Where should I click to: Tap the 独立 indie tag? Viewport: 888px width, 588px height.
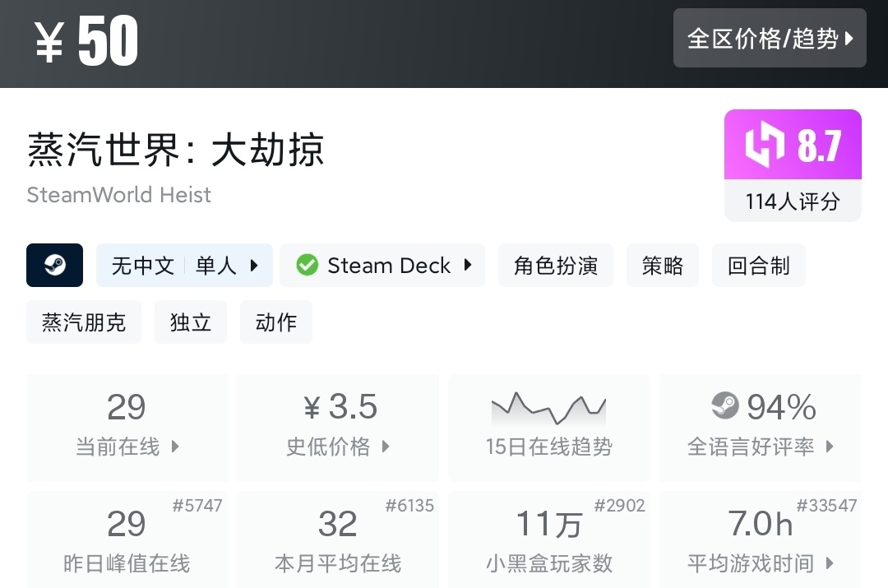click(191, 322)
